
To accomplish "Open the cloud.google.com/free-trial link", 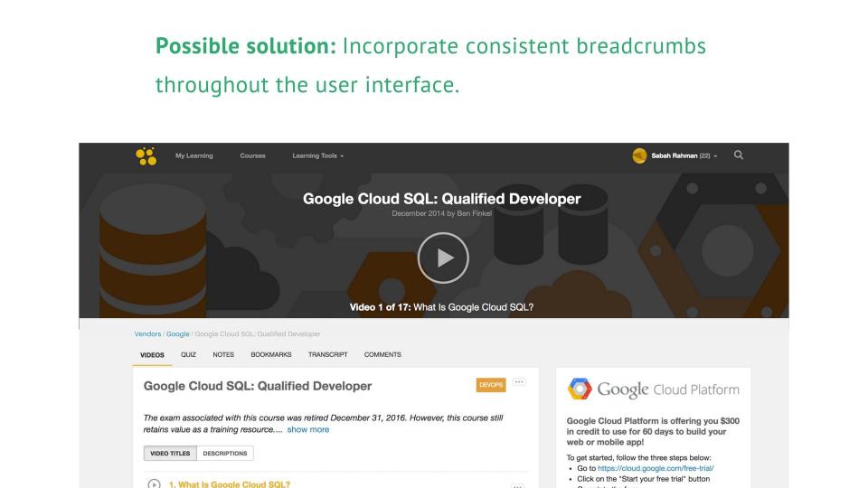I will [x=656, y=468].
